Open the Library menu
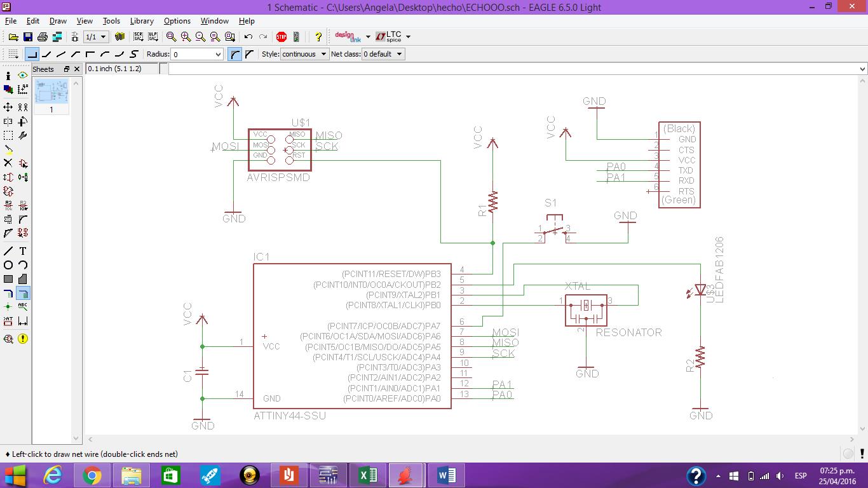This screenshot has height=488, width=868. tap(142, 21)
